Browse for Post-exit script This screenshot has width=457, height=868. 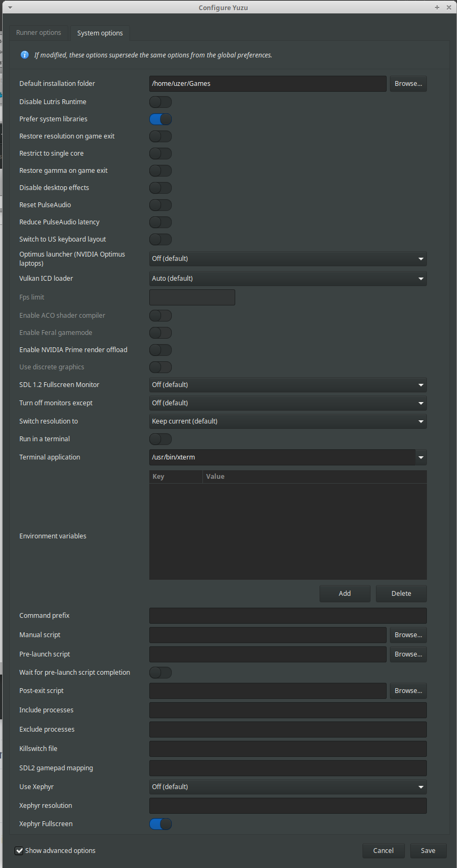pyautogui.click(x=408, y=691)
